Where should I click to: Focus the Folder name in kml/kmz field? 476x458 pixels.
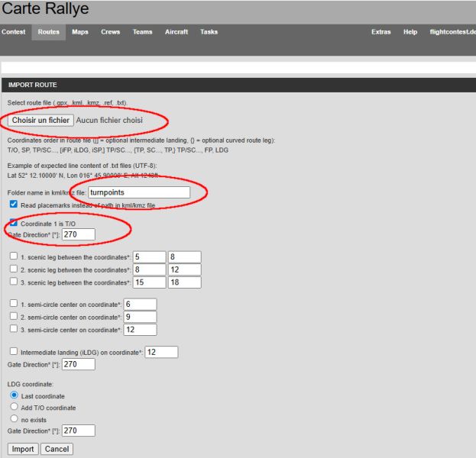tap(138, 192)
